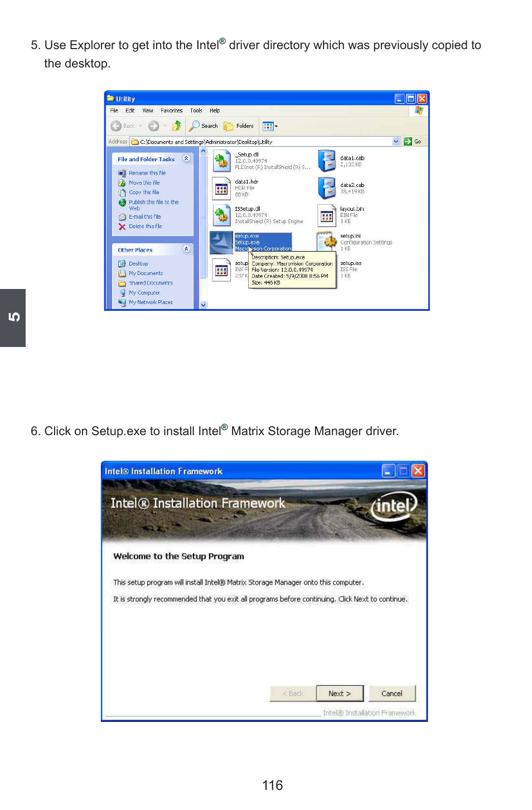Collapse the File and Folder Tasks panel
The image size is (532, 810).
point(186,158)
